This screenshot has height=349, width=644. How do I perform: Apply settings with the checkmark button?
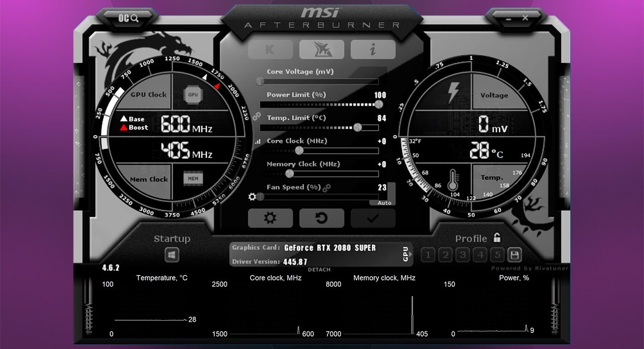(x=373, y=218)
